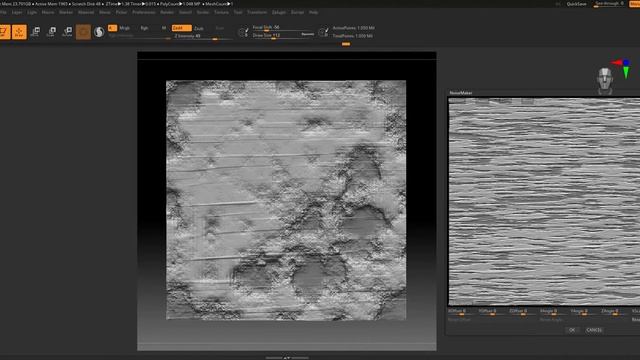Open the Help menu
Screen dimensions: 640x360
tap(313, 13)
